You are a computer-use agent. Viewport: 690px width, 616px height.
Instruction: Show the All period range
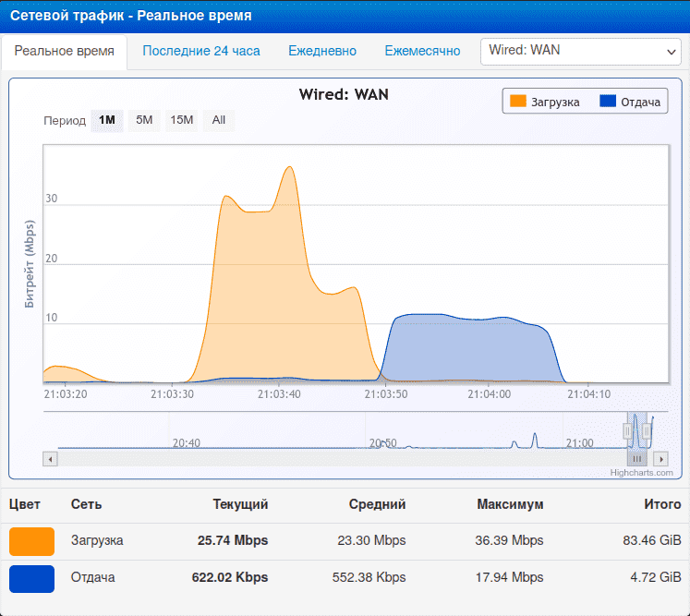(x=219, y=120)
